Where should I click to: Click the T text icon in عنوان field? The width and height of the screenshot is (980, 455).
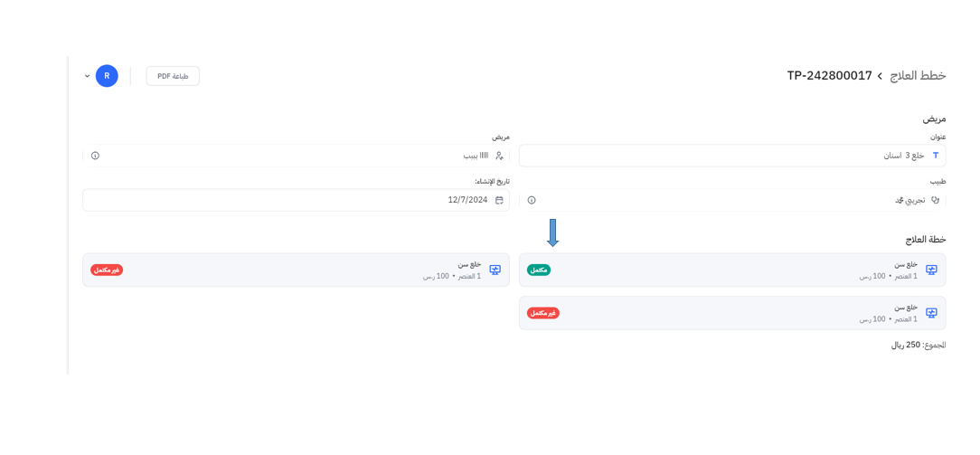click(x=936, y=156)
